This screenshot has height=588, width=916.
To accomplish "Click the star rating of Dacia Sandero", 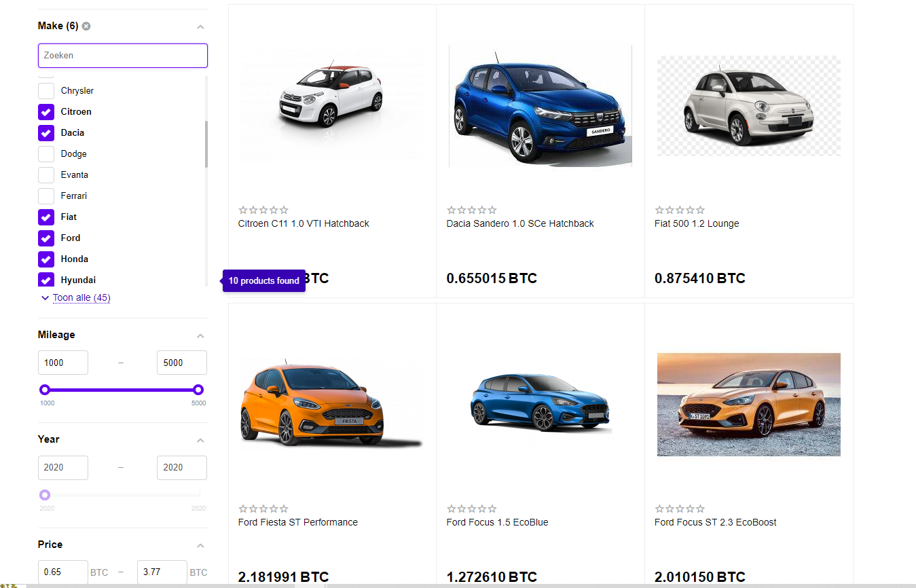I will click(x=472, y=210).
